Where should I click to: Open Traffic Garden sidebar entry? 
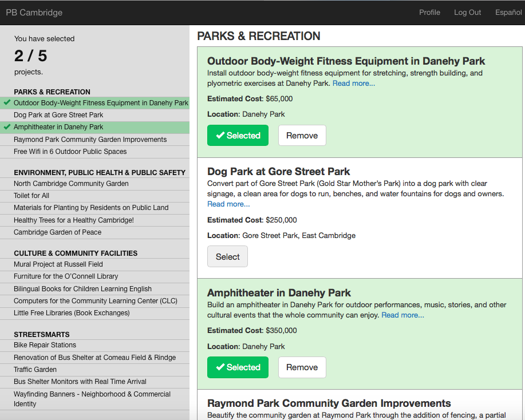coord(35,370)
